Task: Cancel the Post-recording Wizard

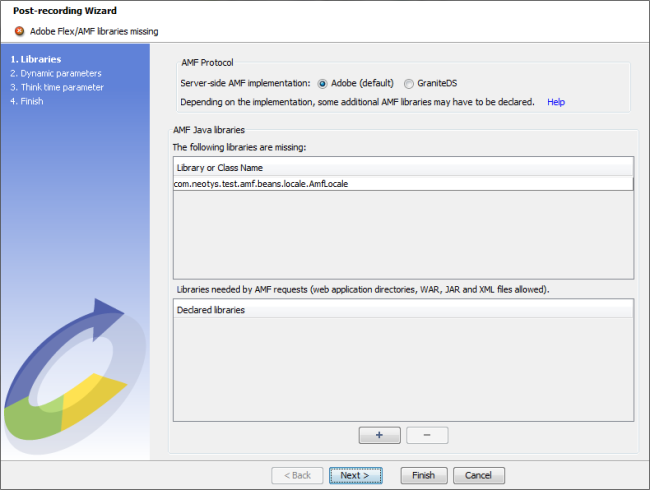Action: 479,475
